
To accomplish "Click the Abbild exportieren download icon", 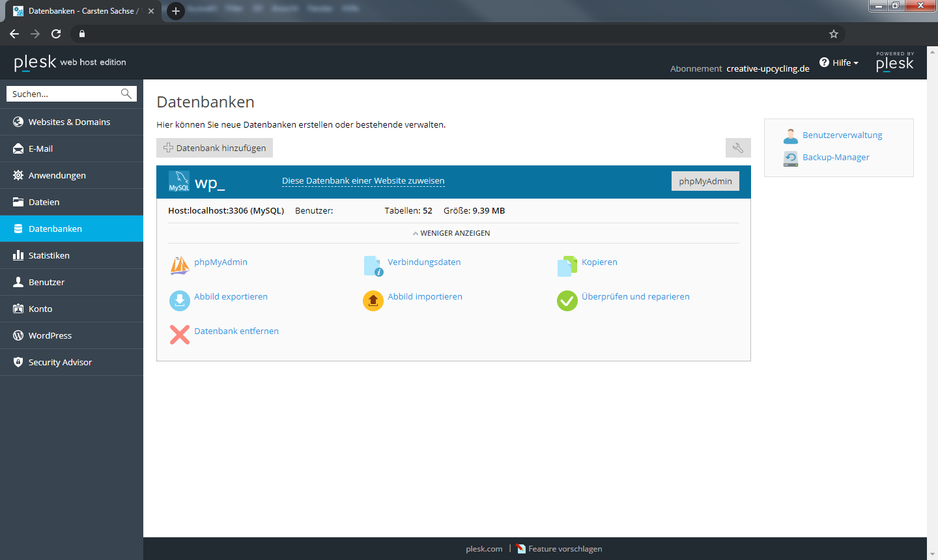I will tap(180, 300).
